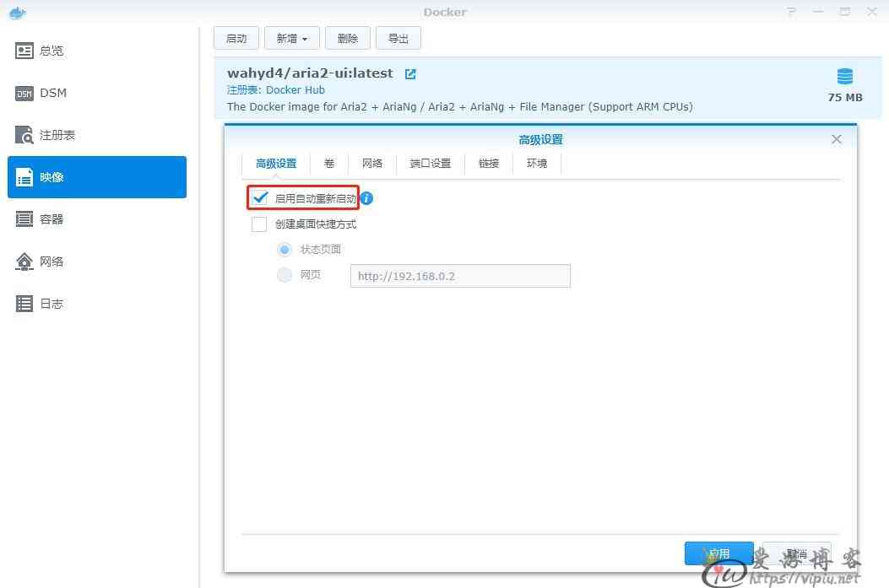889x588 pixels.
Task: Click the 75 MB database size icon
Action: click(844, 77)
